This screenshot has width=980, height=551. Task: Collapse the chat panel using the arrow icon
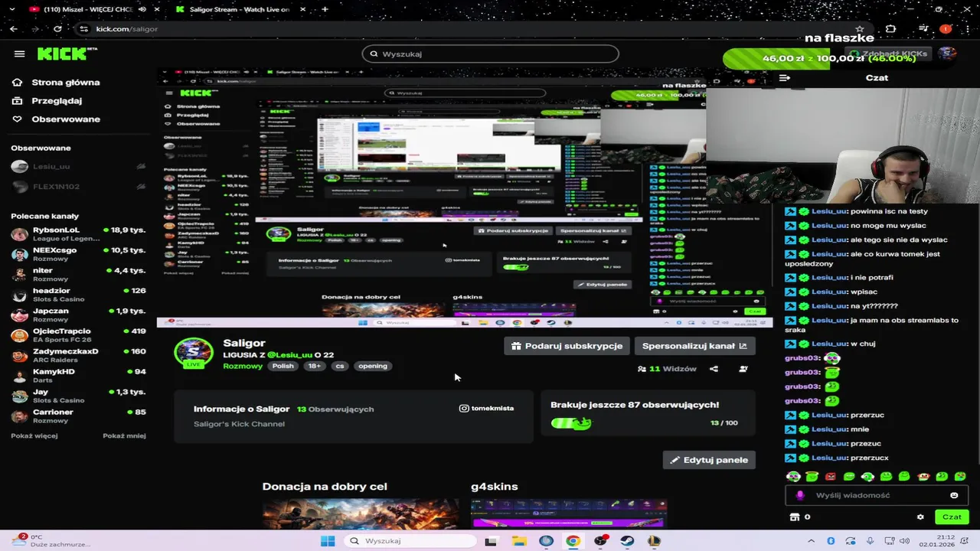click(x=785, y=77)
